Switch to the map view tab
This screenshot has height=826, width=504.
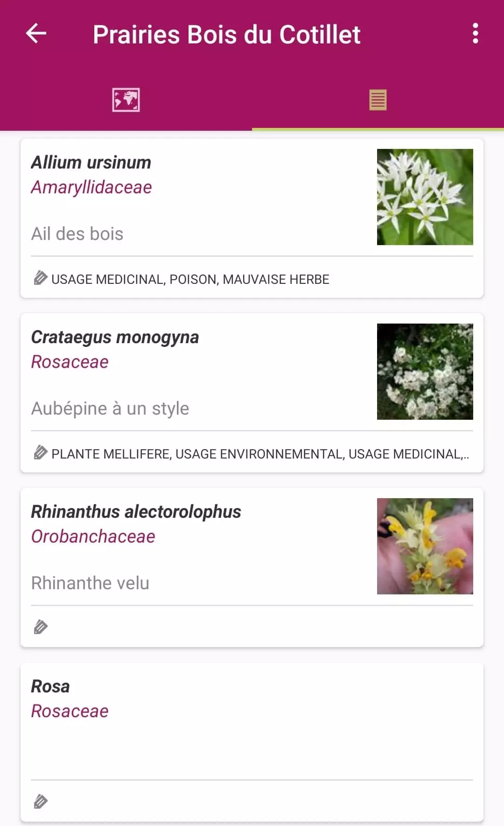pos(126,100)
